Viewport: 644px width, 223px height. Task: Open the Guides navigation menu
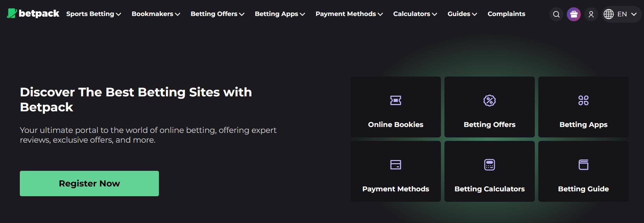[462, 14]
